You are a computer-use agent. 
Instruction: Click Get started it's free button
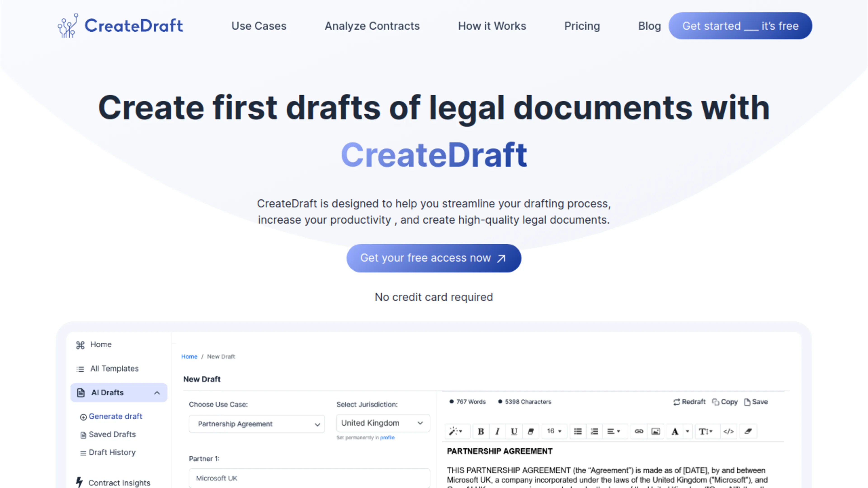point(740,26)
